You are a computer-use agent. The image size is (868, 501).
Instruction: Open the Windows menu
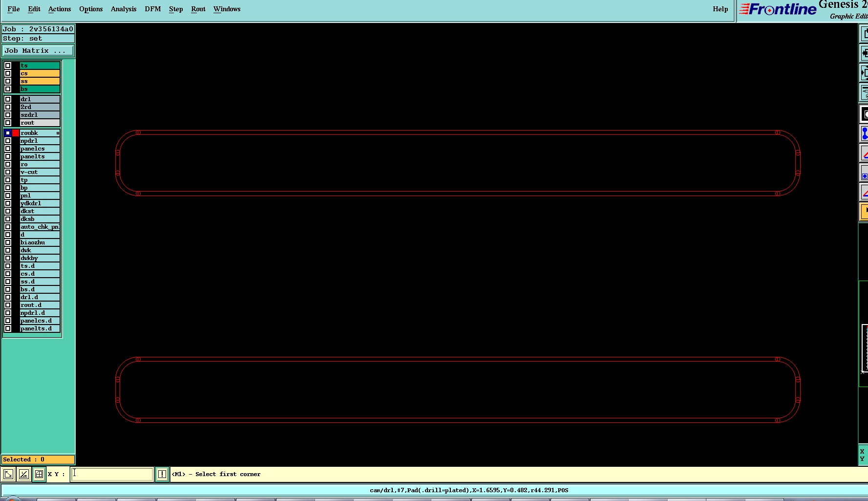pyautogui.click(x=227, y=9)
